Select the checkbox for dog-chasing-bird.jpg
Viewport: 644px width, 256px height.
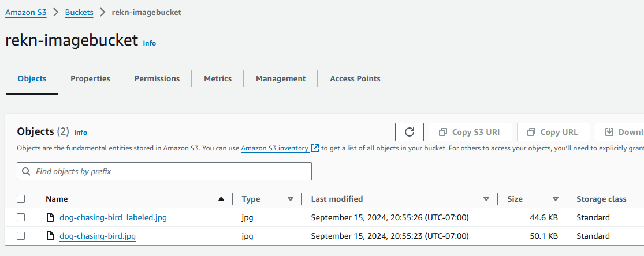point(21,236)
